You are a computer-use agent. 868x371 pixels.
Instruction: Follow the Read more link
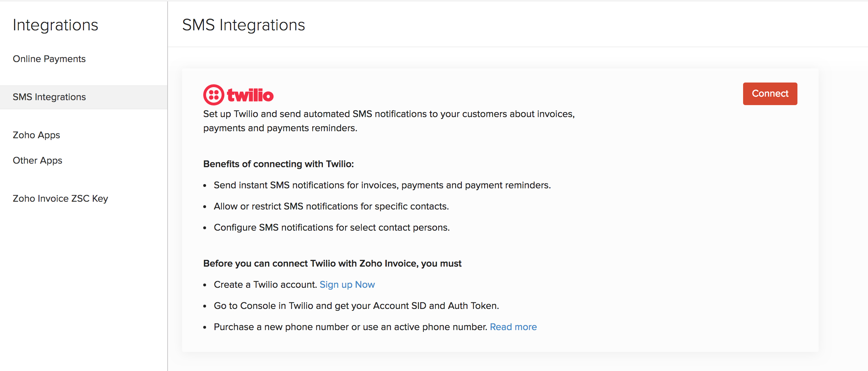(x=513, y=327)
